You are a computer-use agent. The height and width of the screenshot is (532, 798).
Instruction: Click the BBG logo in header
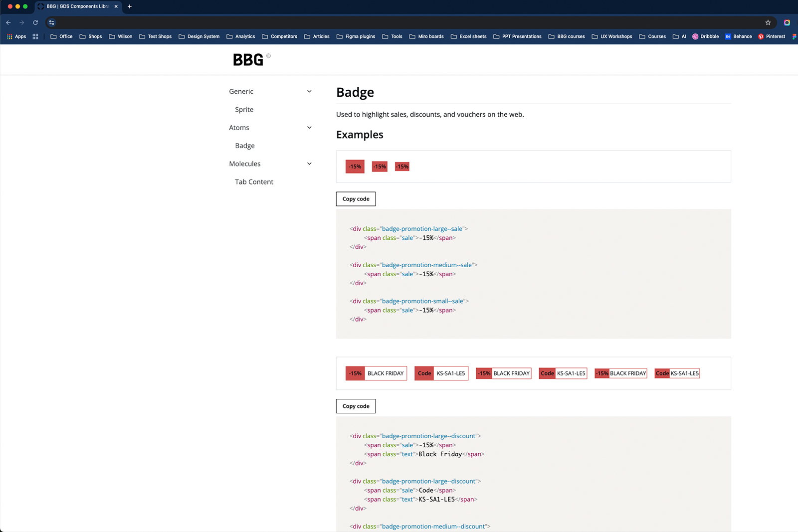pos(248,60)
